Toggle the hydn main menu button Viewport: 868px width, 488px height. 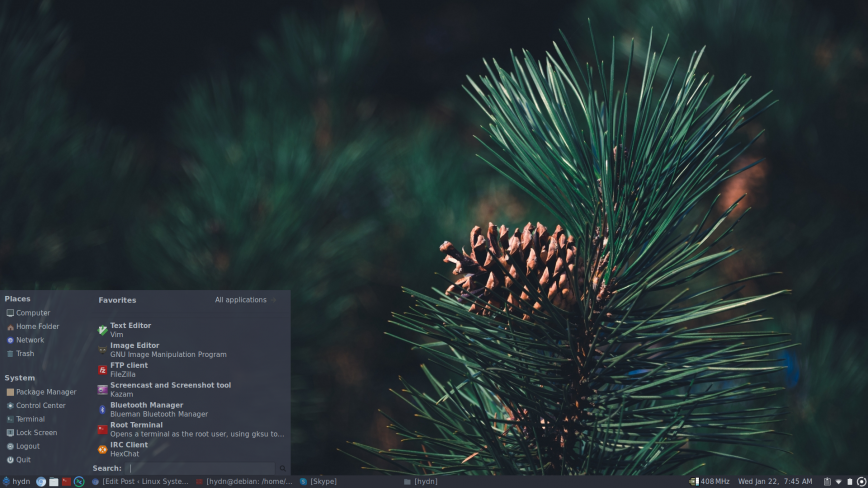(x=16, y=481)
